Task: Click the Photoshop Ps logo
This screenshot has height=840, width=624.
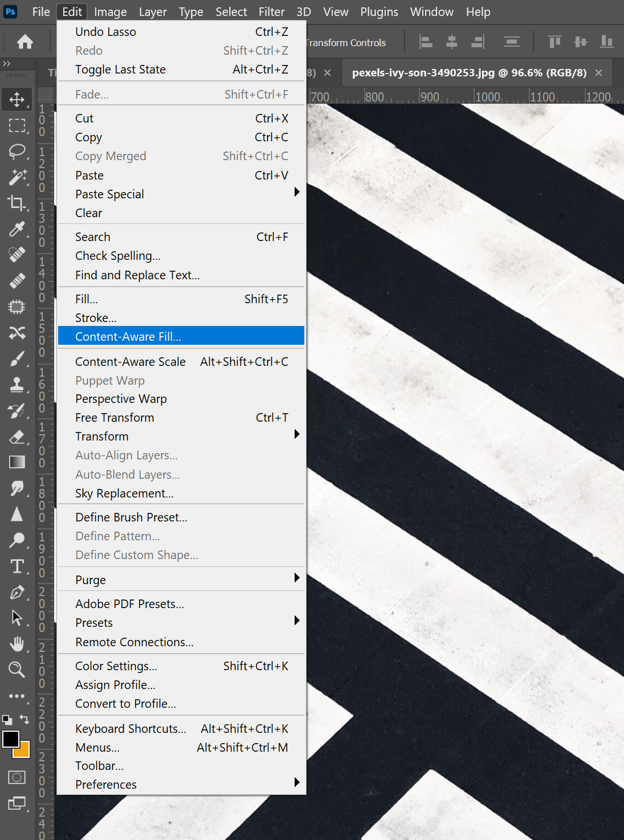Action: coord(10,11)
